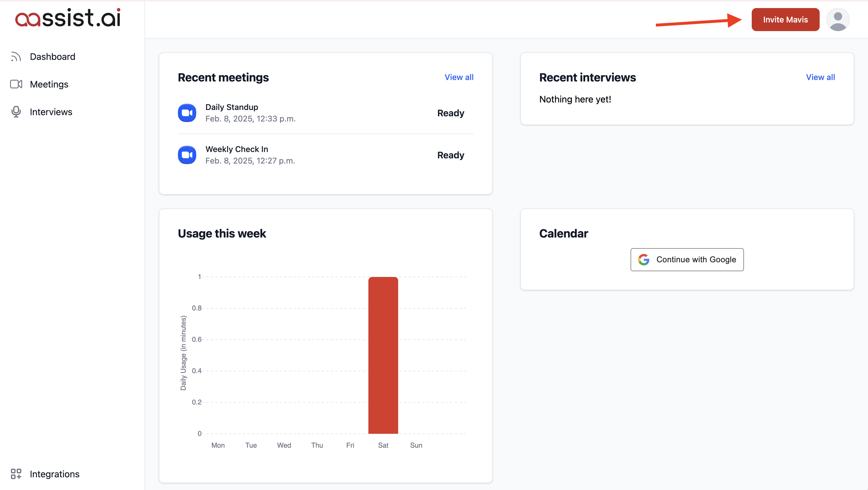Open Integrations from sidebar
The width and height of the screenshot is (868, 490).
click(55, 474)
